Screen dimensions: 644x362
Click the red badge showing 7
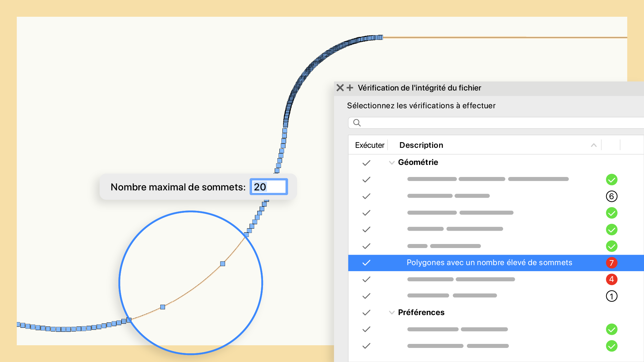point(611,263)
